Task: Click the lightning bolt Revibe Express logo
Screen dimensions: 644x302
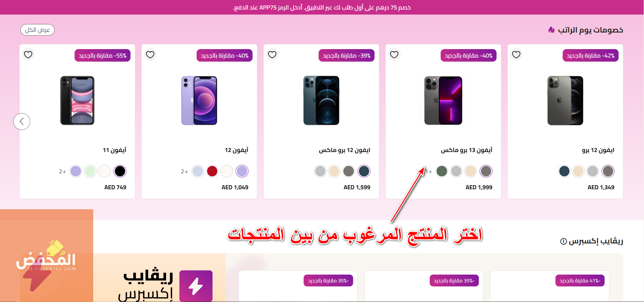Action: [196, 286]
